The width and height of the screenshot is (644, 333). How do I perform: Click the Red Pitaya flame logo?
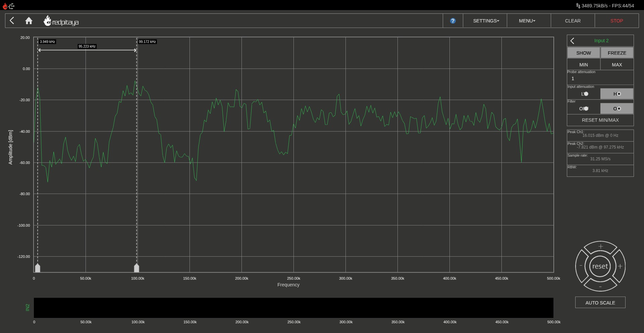click(48, 20)
